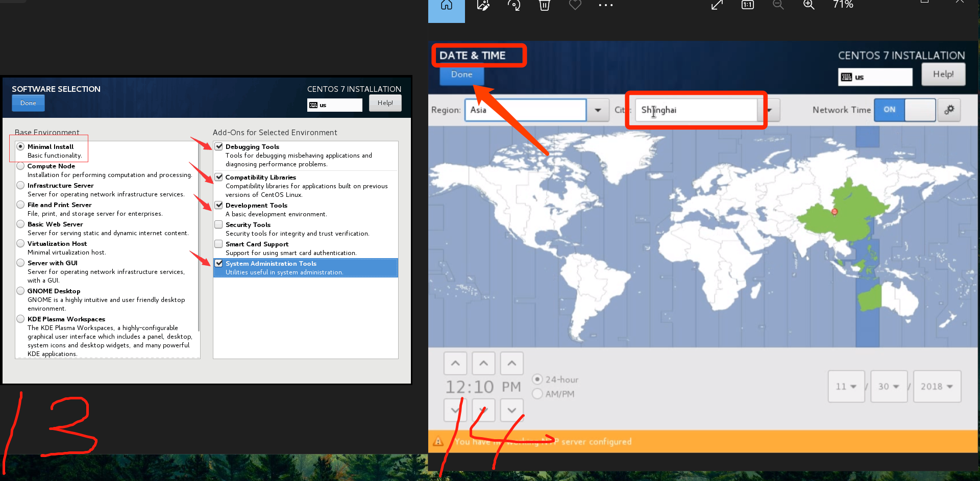The image size is (980, 481).
Task: Open the Network Time settings gear
Action: 949,110
